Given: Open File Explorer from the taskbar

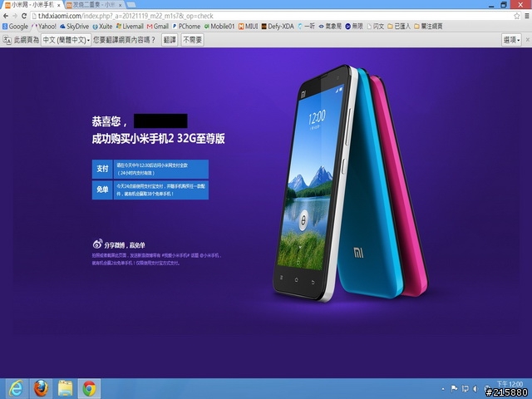Looking at the screenshot, I should click(66, 388).
